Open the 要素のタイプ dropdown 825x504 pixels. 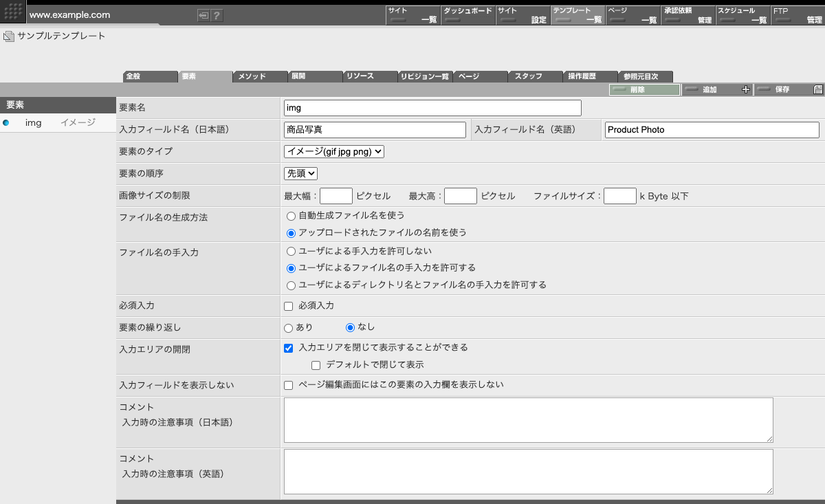334,151
